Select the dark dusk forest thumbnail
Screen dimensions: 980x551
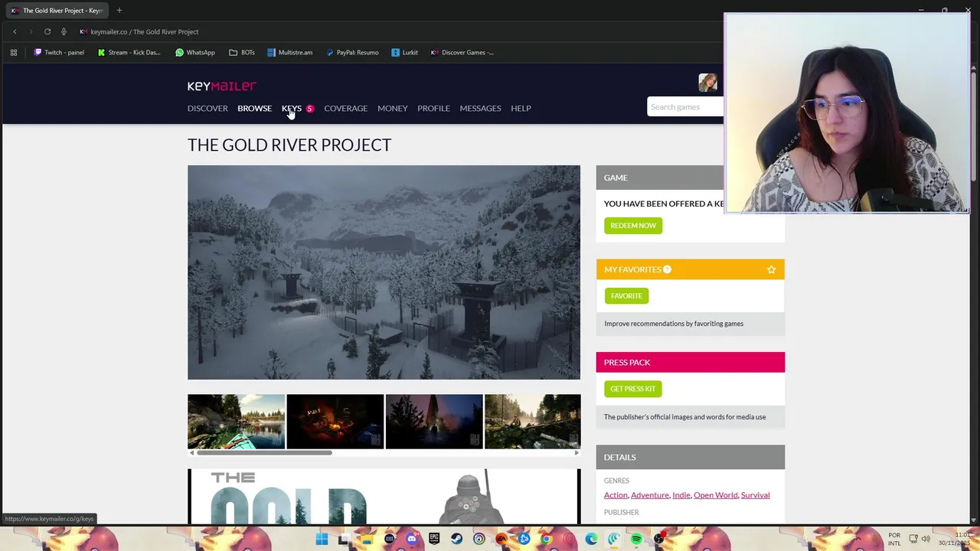(x=434, y=422)
